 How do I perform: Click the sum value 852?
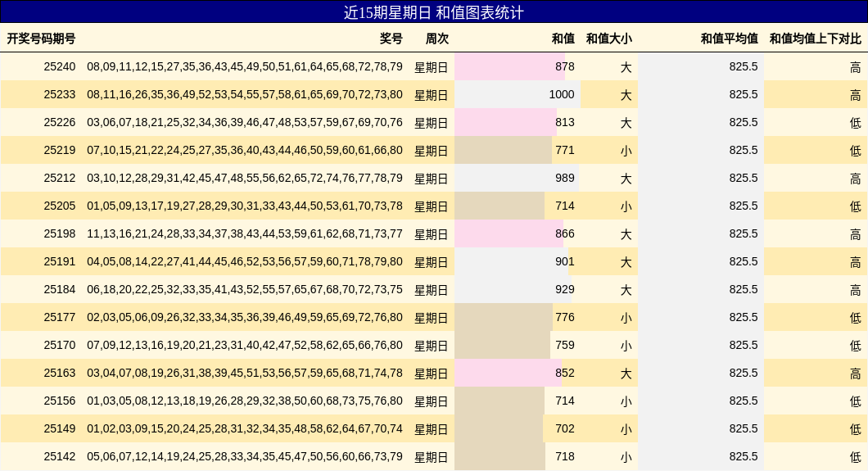565,373
